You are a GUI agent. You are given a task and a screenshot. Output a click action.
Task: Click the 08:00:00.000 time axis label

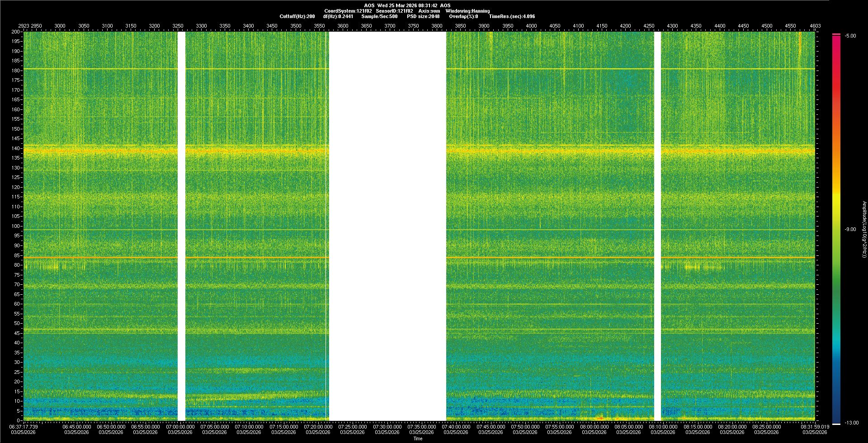(x=594, y=427)
